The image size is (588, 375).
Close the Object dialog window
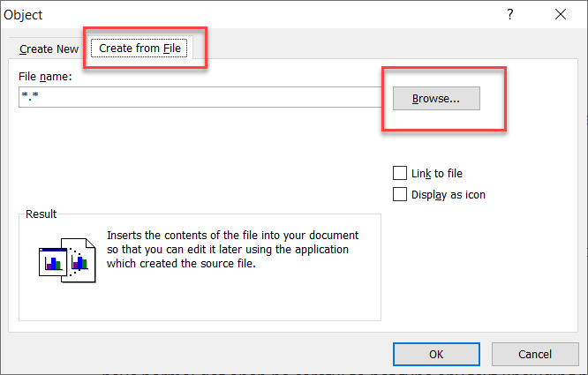point(561,14)
